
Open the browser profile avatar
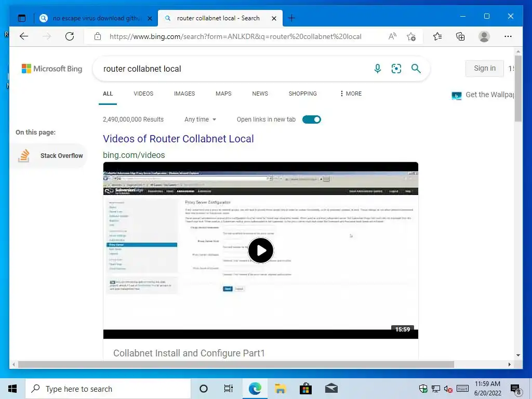484,36
